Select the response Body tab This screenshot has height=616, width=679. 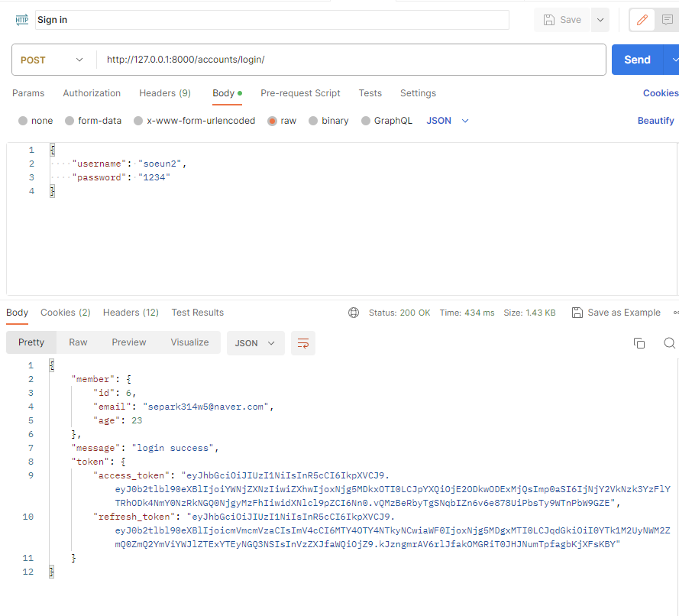coord(18,313)
